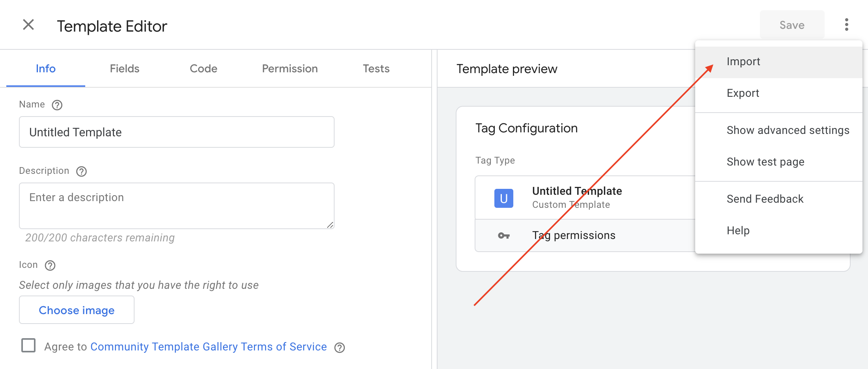Open the three-dot more options menu
The height and width of the screenshot is (369, 868).
[846, 25]
